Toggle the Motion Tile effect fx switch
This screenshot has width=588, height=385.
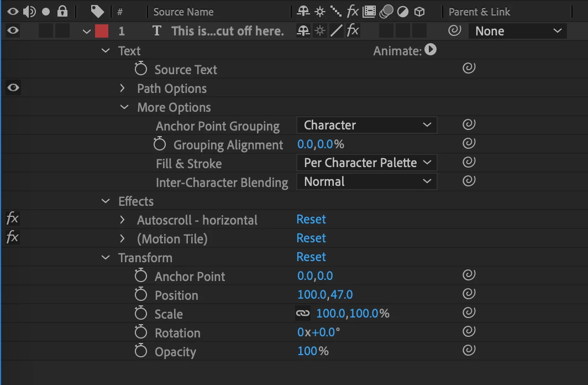click(12, 238)
